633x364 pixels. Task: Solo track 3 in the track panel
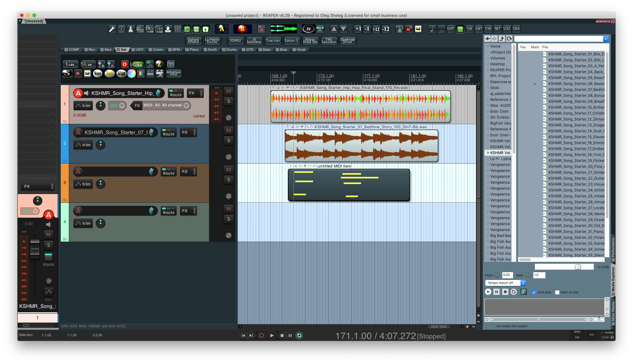(229, 180)
